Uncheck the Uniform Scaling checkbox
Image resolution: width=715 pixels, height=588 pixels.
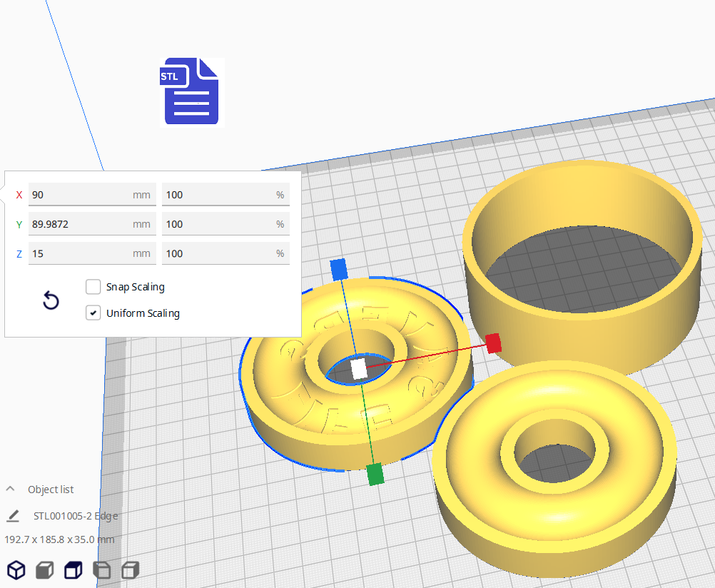93,313
